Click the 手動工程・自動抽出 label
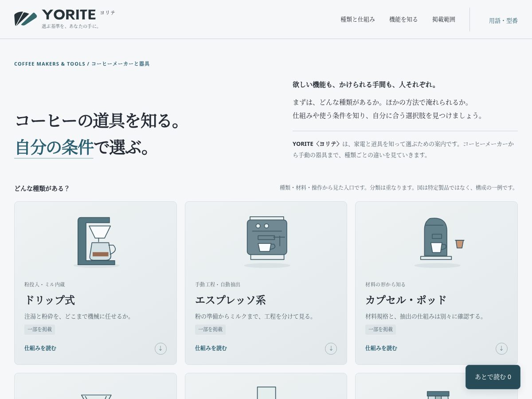 point(218,285)
